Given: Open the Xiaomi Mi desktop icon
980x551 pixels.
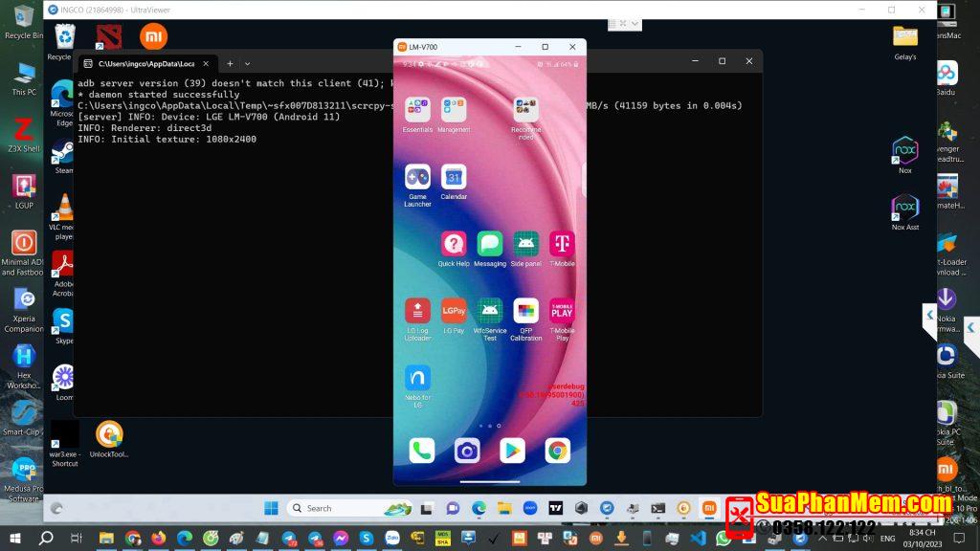Looking at the screenshot, I should point(153,36).
